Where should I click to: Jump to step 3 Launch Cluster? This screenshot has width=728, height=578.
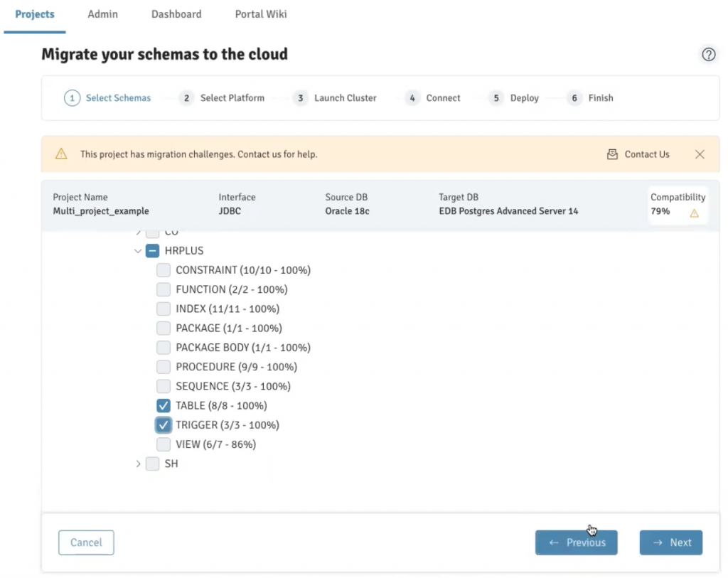click(301, 98)
